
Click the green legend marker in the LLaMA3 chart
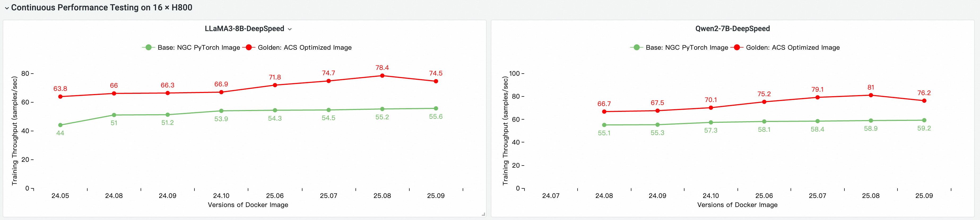pyautogui.click(x=148, y=47)
